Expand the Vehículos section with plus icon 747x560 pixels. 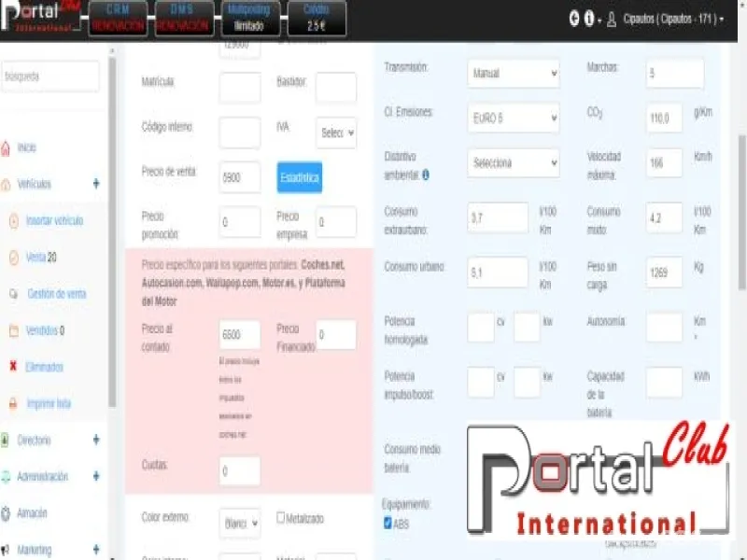pos(96,184)
